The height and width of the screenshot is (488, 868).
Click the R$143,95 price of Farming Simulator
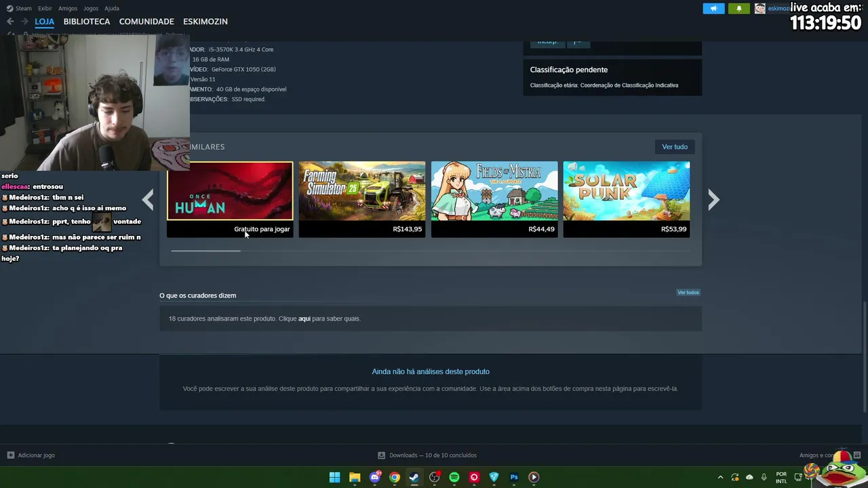(407, 229)
